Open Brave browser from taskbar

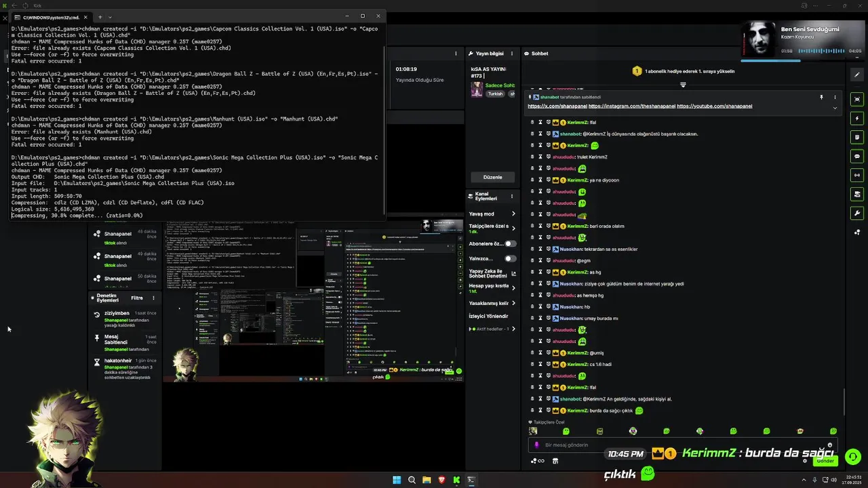441,480
